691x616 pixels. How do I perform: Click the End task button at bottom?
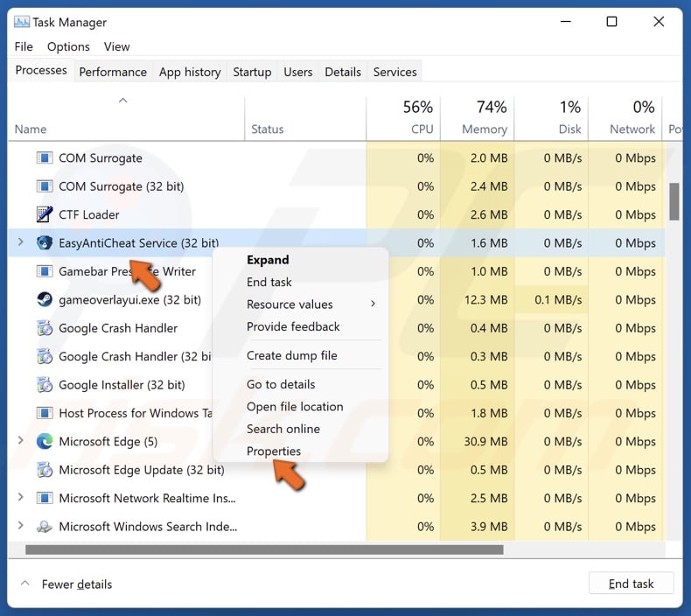[631, 584]
